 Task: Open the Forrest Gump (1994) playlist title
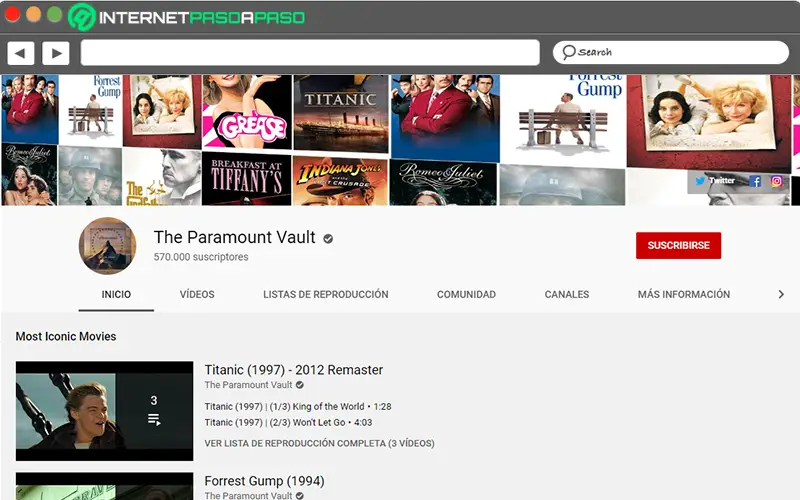click(264, 481)
